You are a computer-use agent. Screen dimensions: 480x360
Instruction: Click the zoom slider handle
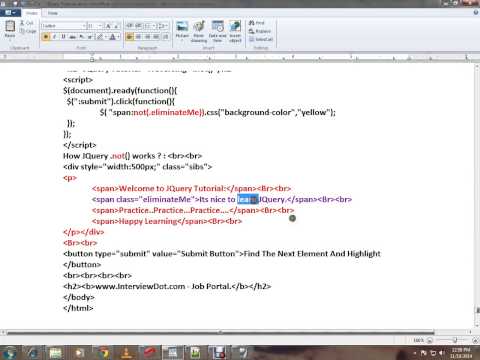[455, 340]
